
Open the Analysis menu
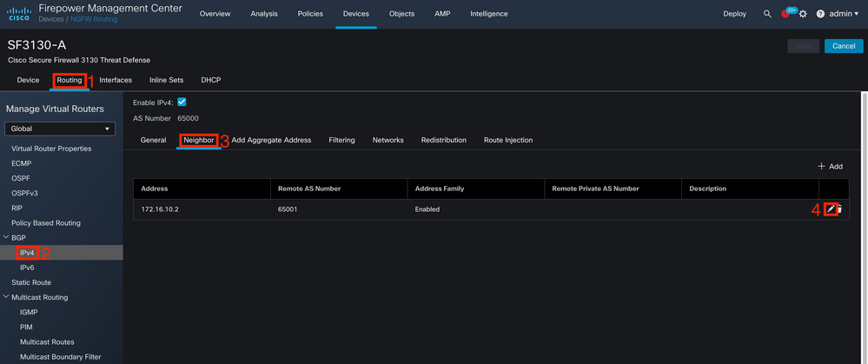(264, 14)
